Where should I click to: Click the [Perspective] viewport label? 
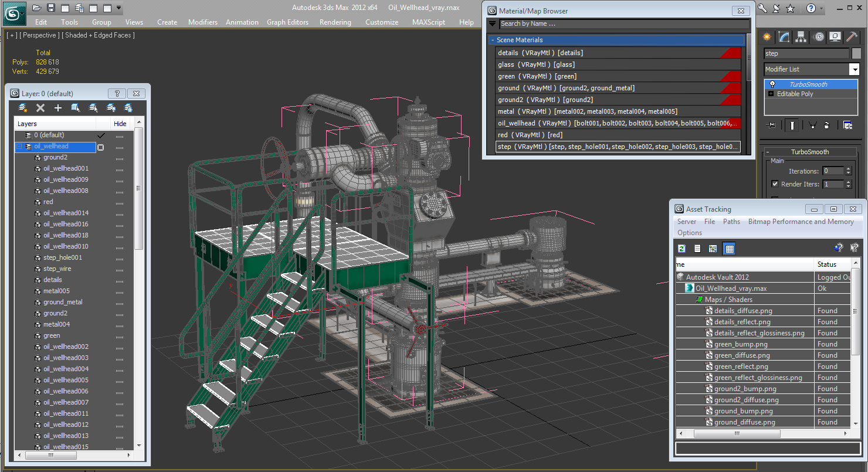39,35
